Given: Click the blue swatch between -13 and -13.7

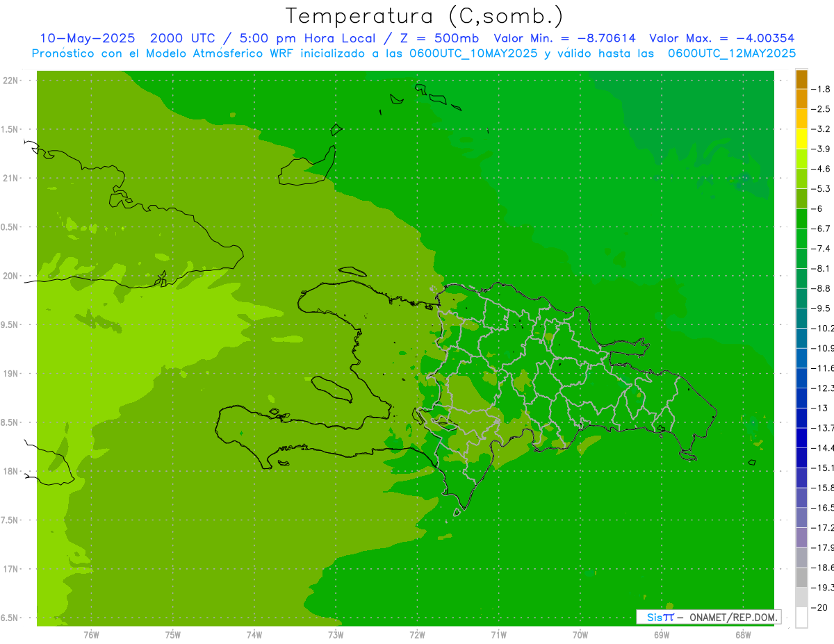Looking at the screenshot, I should (801, 418).
